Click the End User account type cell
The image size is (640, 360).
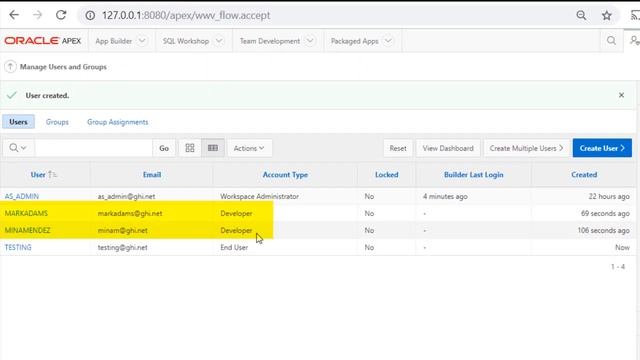pyautogui.click(x=234, y=247)
